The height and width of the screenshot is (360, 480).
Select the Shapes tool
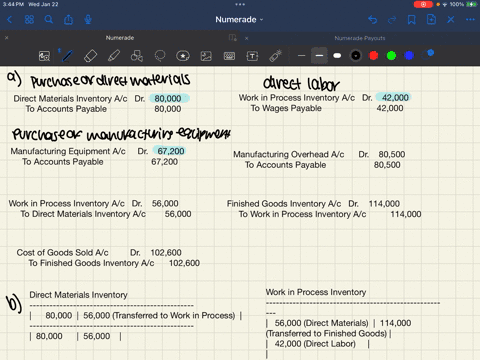[137, 56]
